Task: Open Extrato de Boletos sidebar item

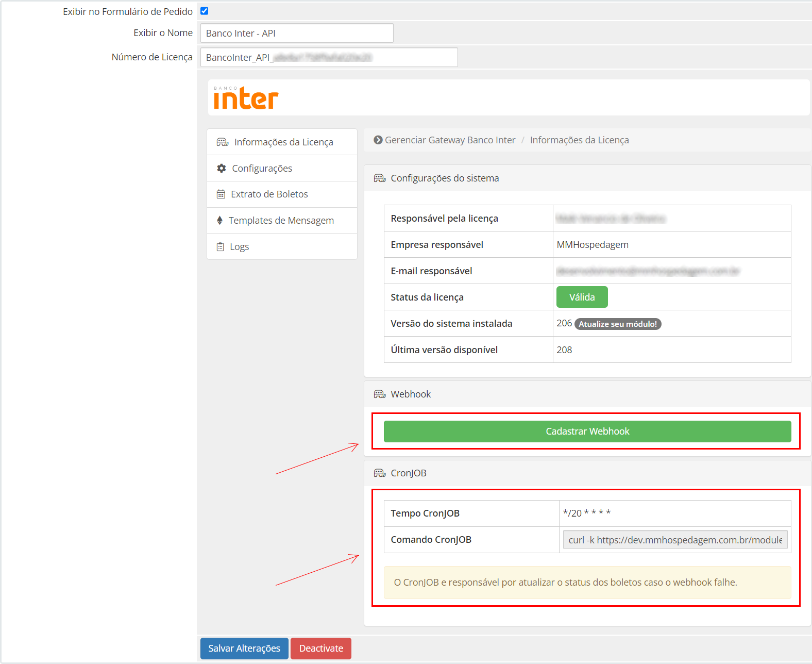Action: [282, 194]
